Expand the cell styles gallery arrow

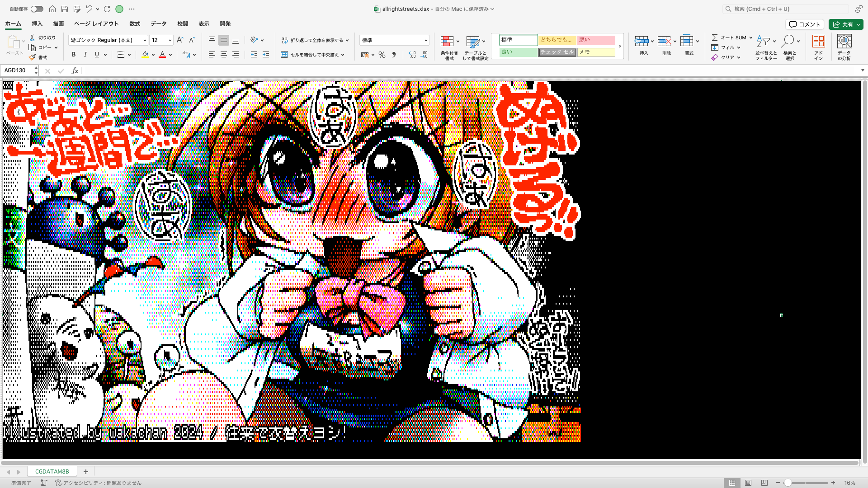pos(620,46)
